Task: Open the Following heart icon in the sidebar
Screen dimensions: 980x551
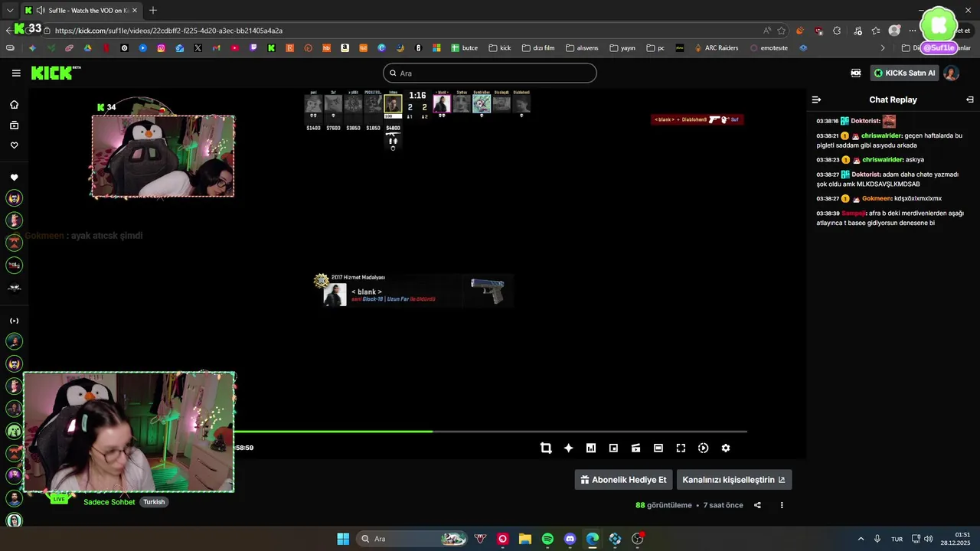Action: [14, 145]
